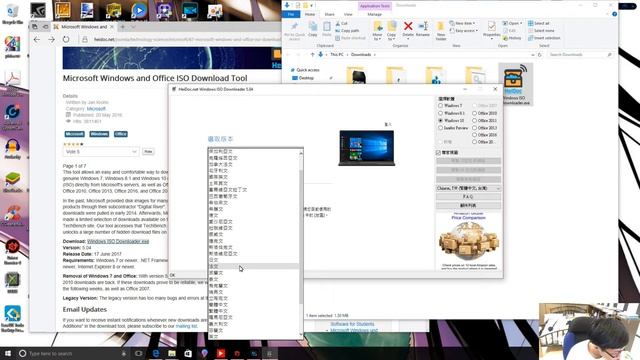This screenshot has height=360, width=640.
Task: Open the Vote 5 rating dropdown
Action: 101,152
